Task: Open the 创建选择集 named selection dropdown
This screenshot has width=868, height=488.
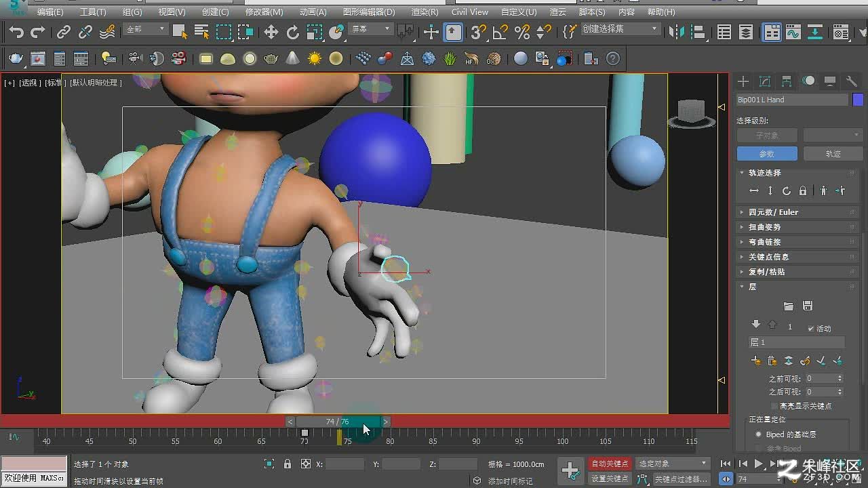Action: [620, 29]
